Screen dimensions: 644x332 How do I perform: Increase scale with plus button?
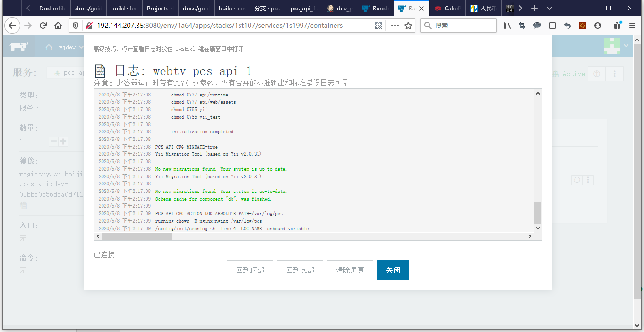(x=63, y=141)
